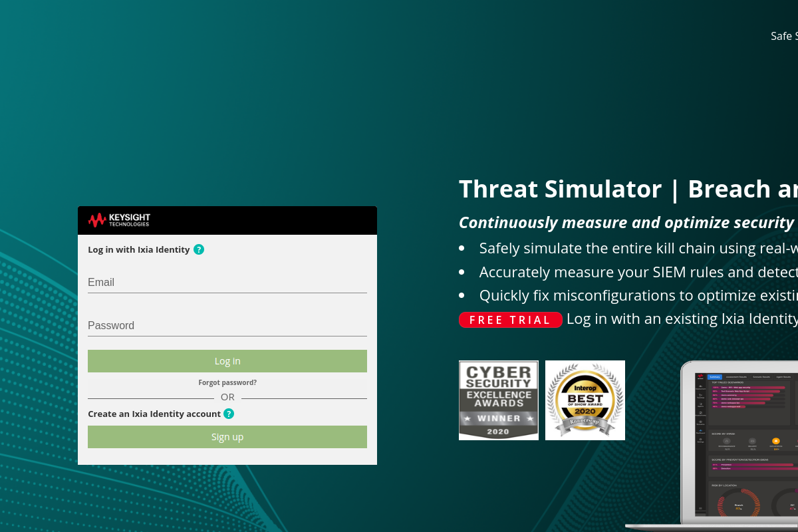Click 'Safely simulate the entire kill chain' bullet
The height and width of the screenshot is (532, 798).
coord(638,249)
